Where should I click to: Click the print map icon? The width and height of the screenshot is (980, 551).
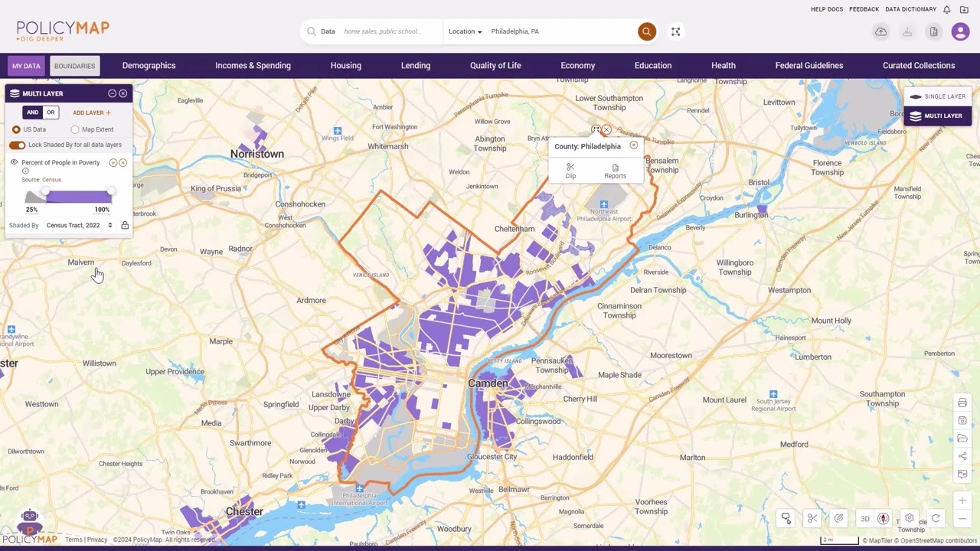click(962, 403)
